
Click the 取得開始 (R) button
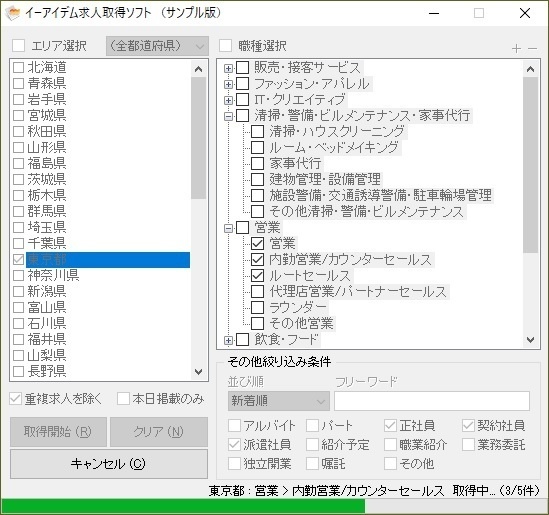tap(58, 432)
